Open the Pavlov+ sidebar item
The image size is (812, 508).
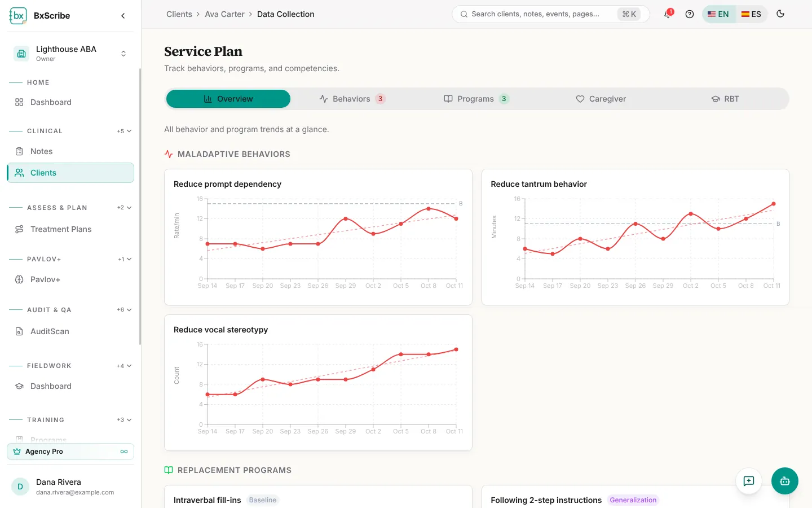coord(70,279)
